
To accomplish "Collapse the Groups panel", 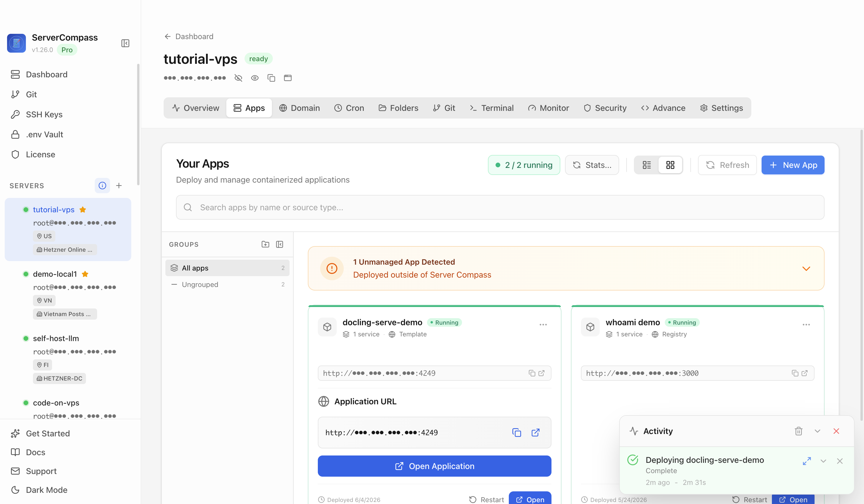I will click(x=280, y=244).
